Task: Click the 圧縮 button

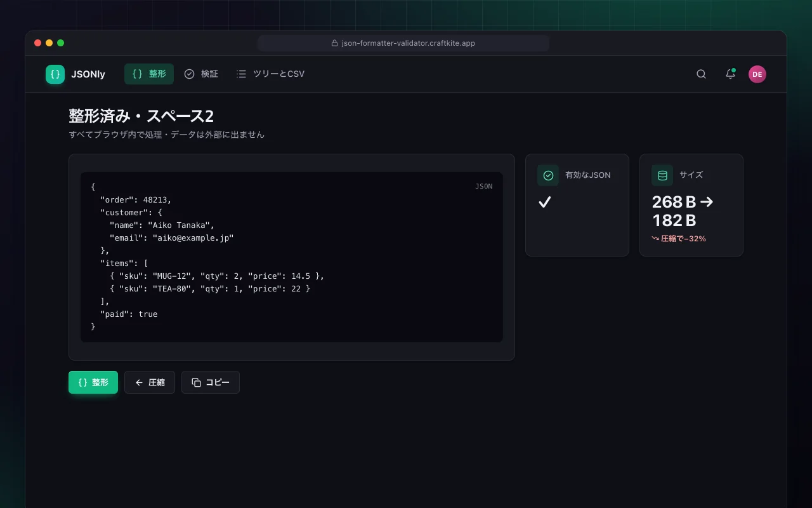Action: point(150,382)
